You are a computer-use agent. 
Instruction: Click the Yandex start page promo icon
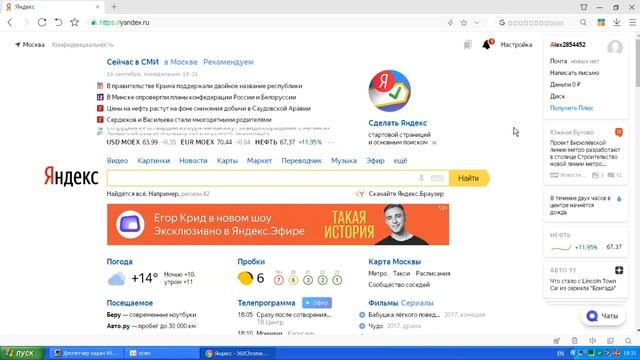pyautogui.click(x=389, y=91)
